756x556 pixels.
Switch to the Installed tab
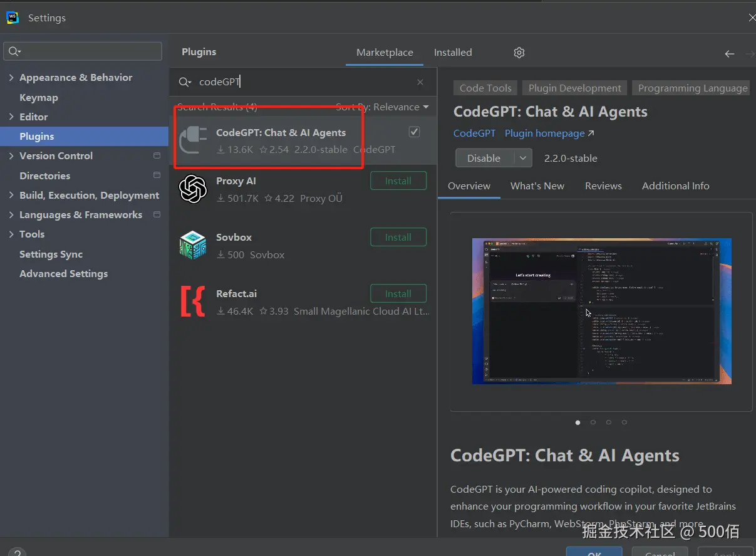click(453, 53)
